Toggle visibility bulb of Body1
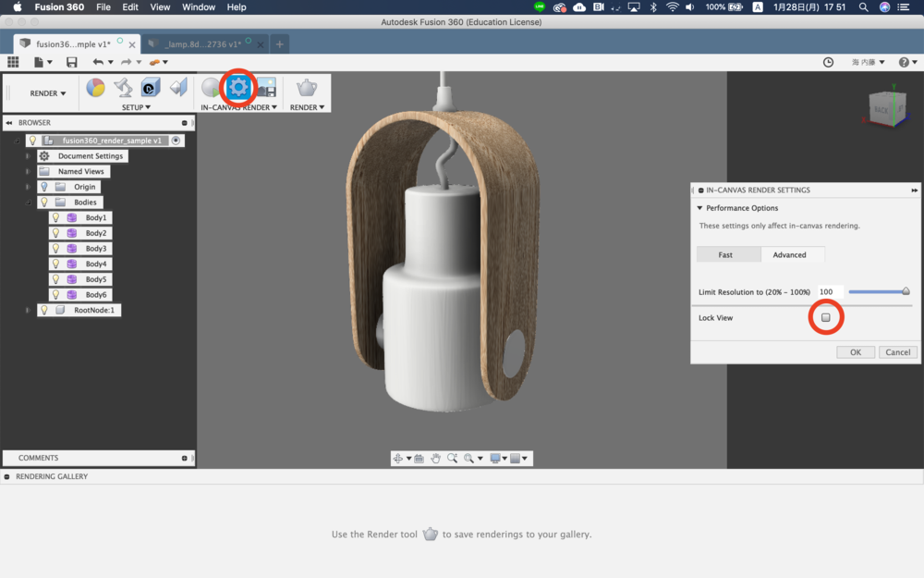Viewport: 924px width, 578px height. (56, 217)
